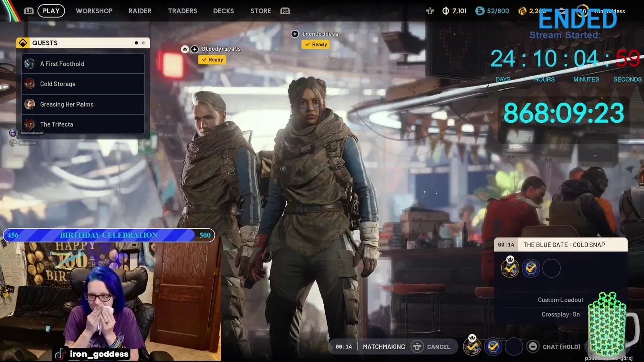Click second party member avatar in map panel

coord(531,268)
